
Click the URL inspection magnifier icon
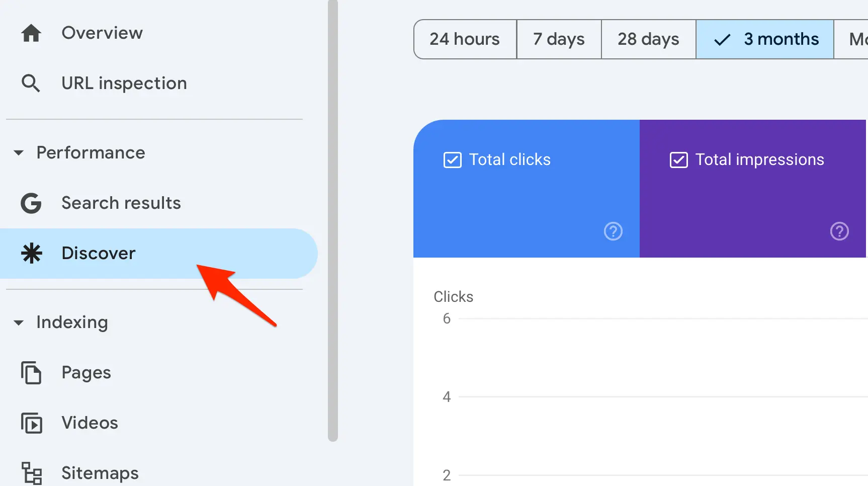click(31, 83)
